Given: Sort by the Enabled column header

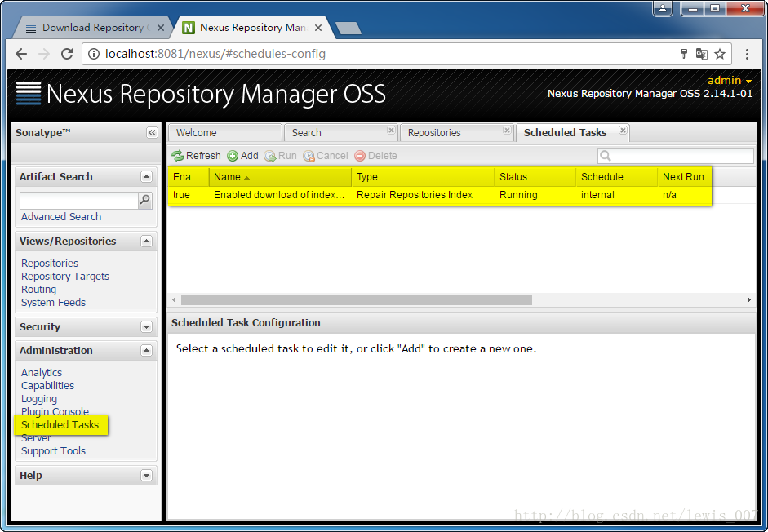Looking at the screenshot, I should pyautogui.click(x=189, y=177).
